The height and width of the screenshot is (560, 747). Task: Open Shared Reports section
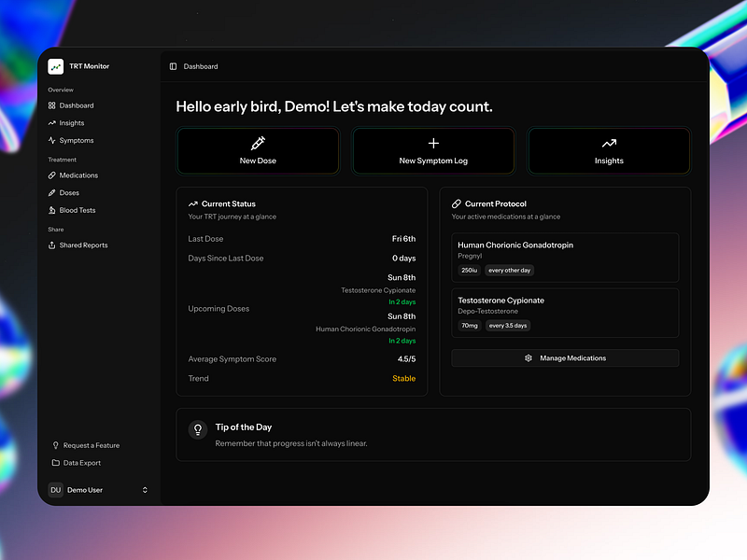pyautogui.click(x=78, y=245)
